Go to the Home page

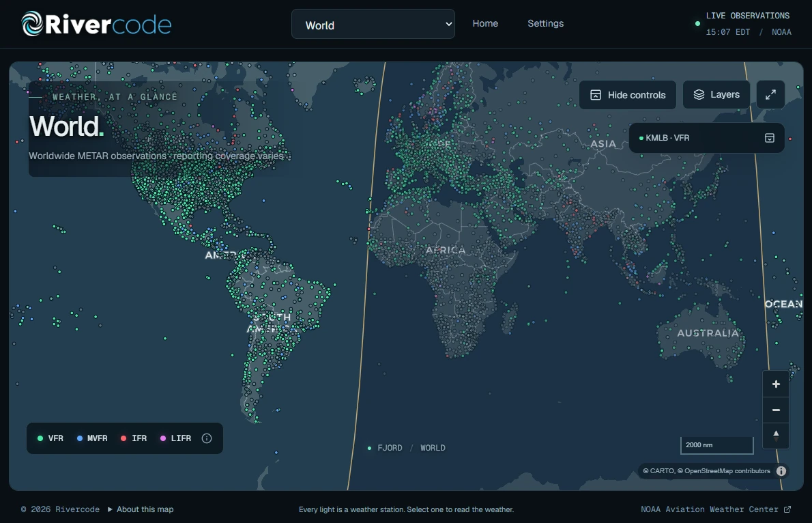[x=485, y=23]
